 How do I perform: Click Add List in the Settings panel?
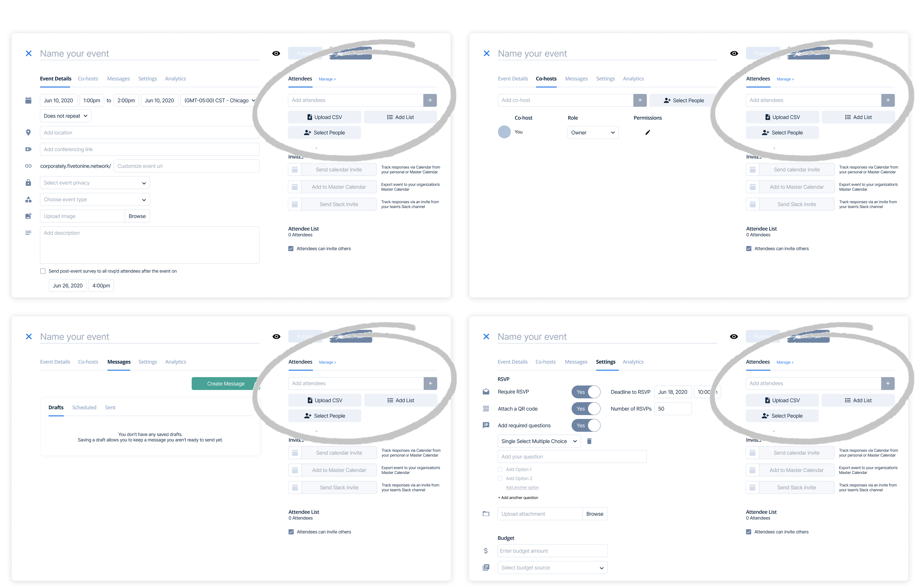[858, 401]
